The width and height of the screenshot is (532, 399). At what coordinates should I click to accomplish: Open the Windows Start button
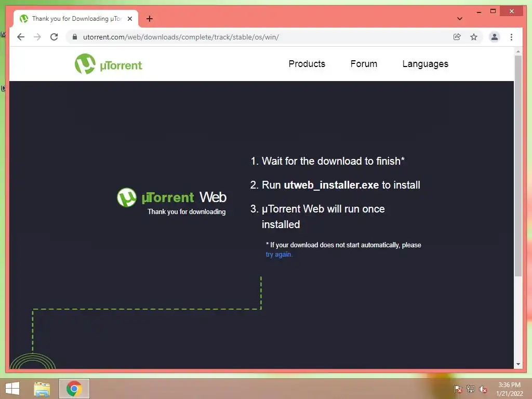12,389
